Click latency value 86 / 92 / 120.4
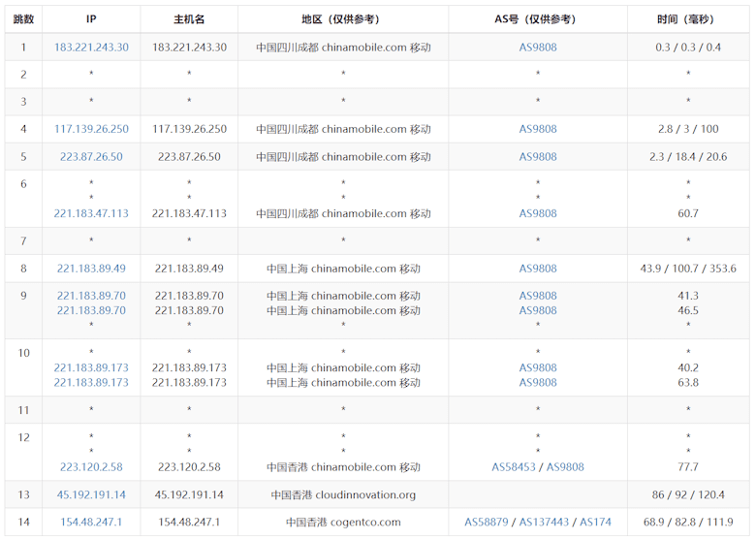The image size is (756, 540). pos(687,494)
